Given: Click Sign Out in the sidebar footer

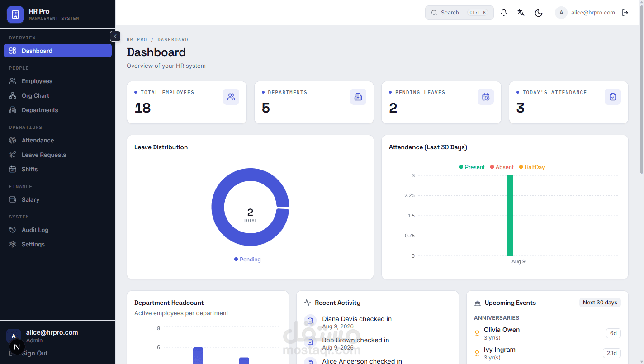Looking at the screenshot, I should pos(34,353).
